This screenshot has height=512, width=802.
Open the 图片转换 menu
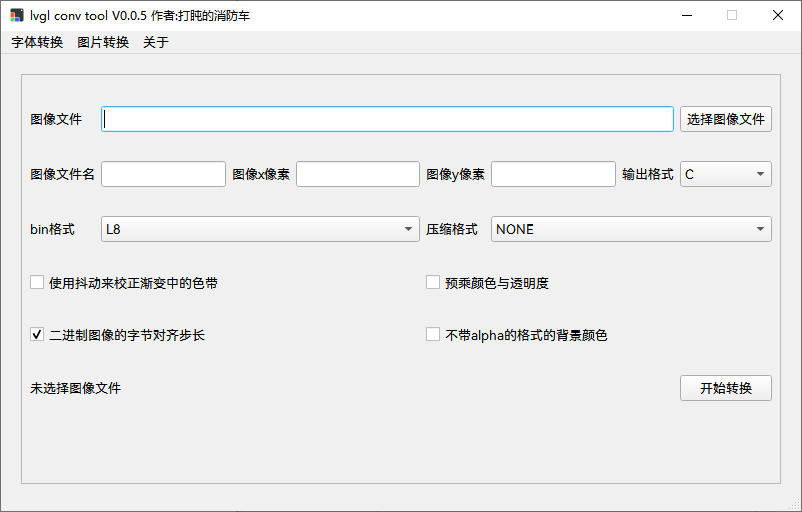click(103, 42)
